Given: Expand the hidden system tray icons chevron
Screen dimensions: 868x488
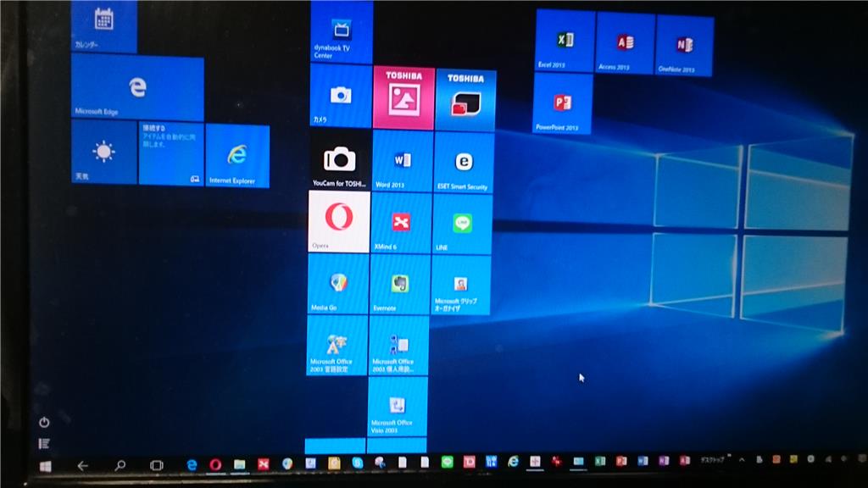Looking at the screenshot, I should tap(742, 460).
